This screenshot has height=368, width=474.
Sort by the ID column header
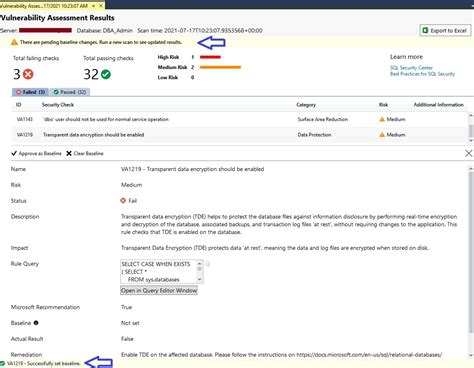pyautogui.click(x=19, y=105)
